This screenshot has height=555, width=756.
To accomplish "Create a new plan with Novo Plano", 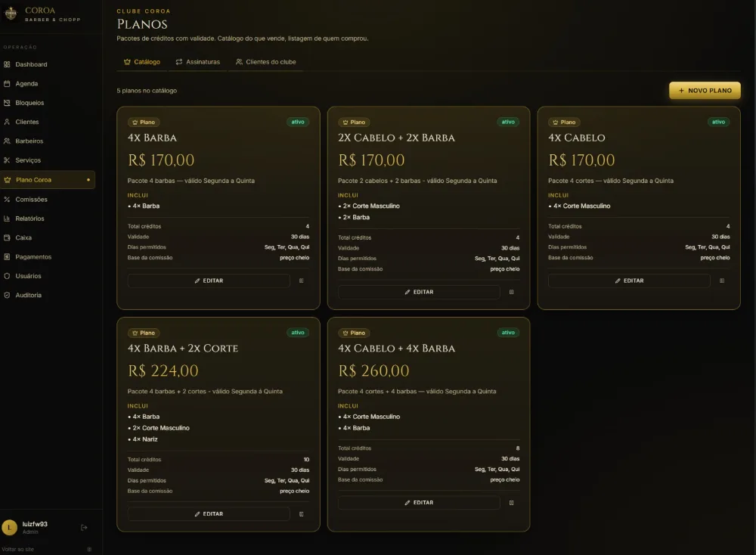I will 705,90.
